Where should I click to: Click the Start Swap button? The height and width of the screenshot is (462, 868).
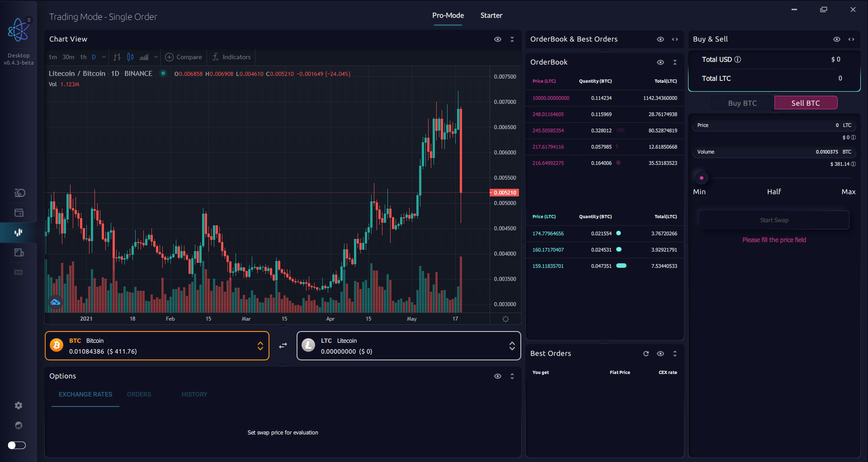(x=774, y=220)
